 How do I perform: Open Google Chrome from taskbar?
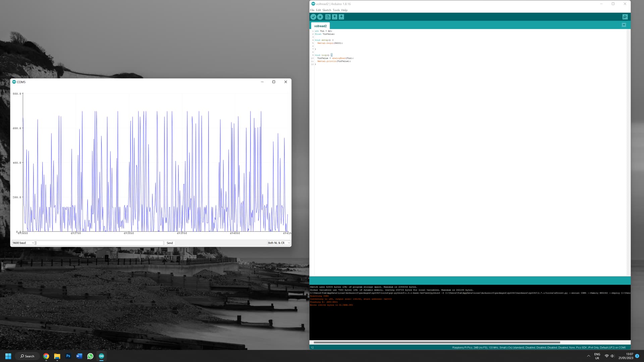(x=46, y=356)
